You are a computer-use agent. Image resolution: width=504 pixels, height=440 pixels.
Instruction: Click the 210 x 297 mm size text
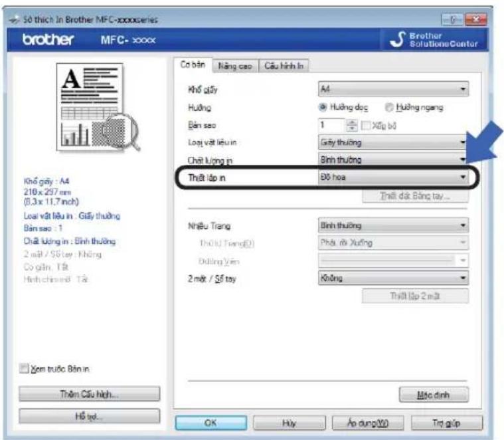pos(47,192)
